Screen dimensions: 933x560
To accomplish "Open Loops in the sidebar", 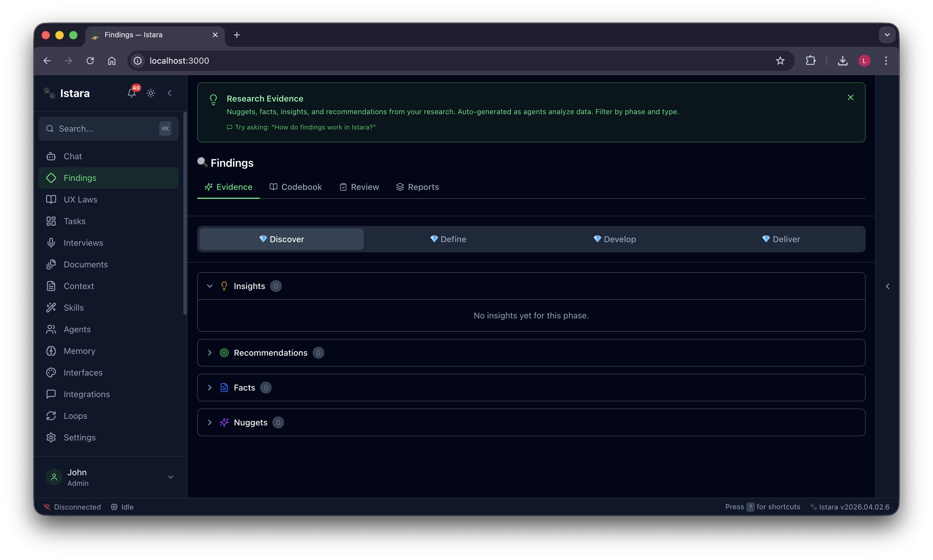I will click(x=75, y=416).
